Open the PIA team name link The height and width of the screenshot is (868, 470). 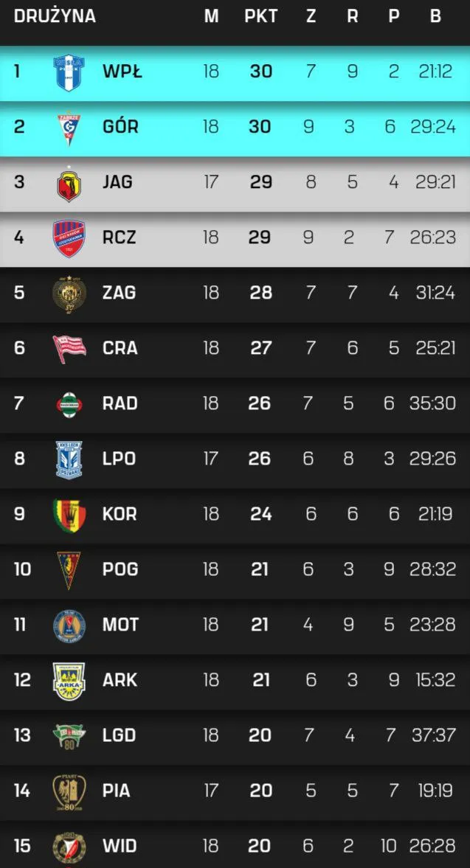117,791
